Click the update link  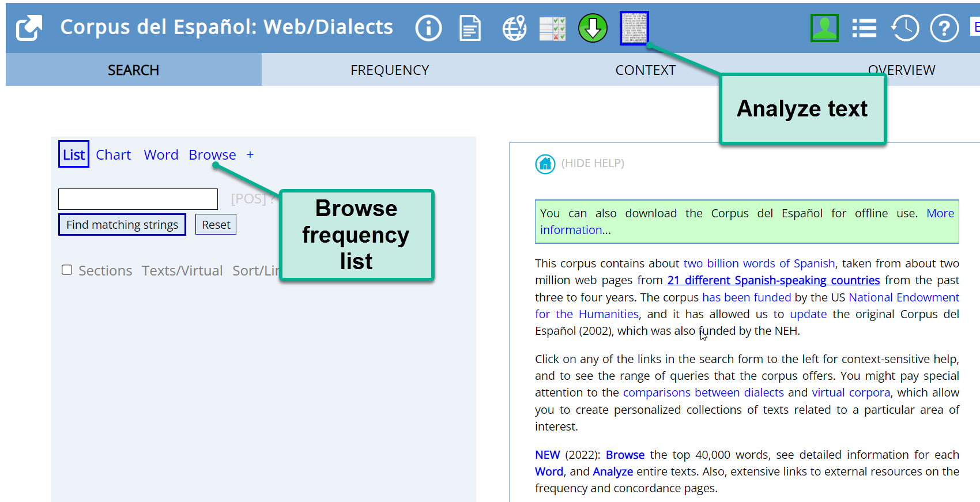(x=808, y=314)
